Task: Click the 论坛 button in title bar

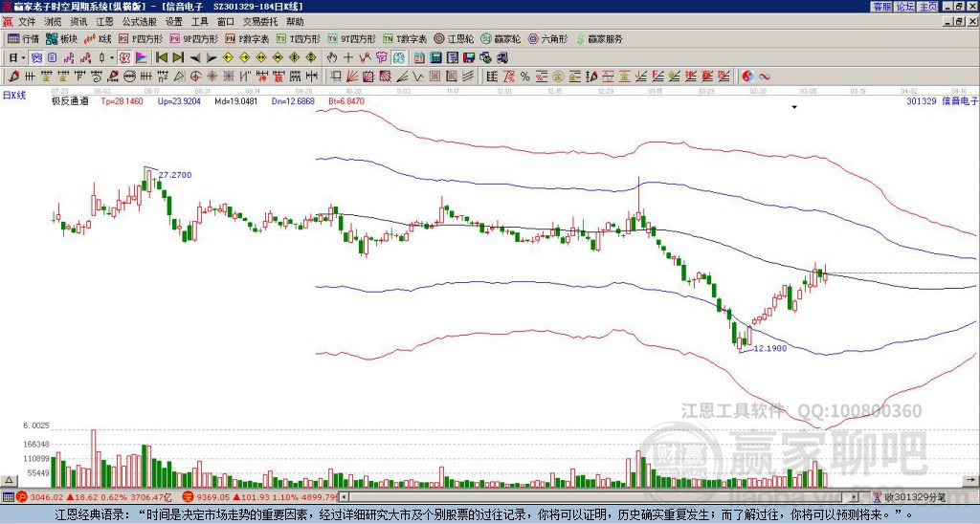Action: click(x=904, y=7)
